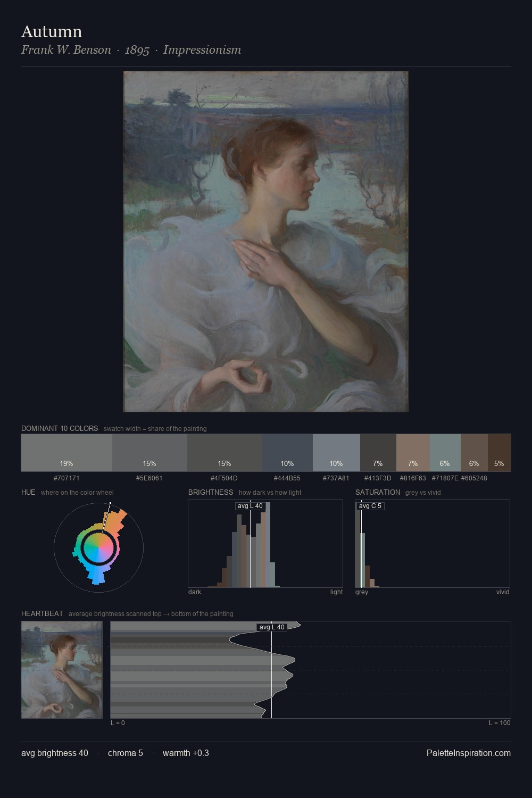The height and width of the screenshot is (798, 532).
Task: Click the 'light' axis label under Brightness
Action: [x=336, y=592]
